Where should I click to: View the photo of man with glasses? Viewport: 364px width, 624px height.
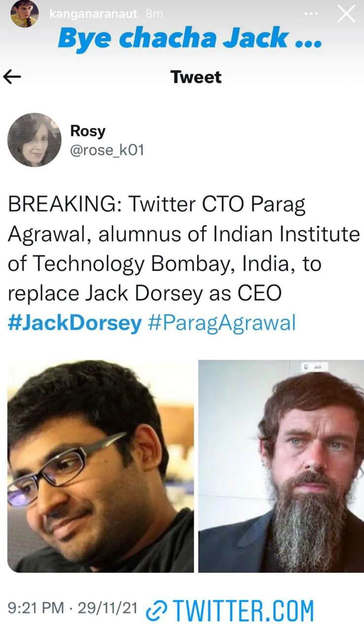[x=100, y=466]
